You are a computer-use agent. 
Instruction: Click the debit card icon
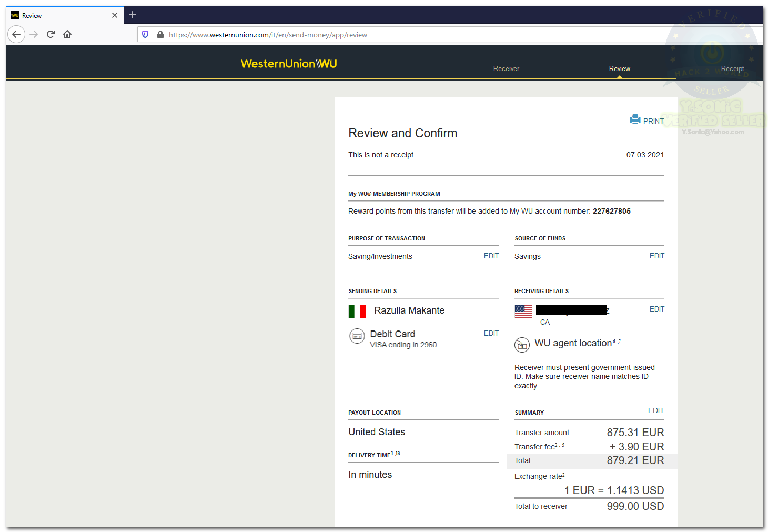pos(357,336)
